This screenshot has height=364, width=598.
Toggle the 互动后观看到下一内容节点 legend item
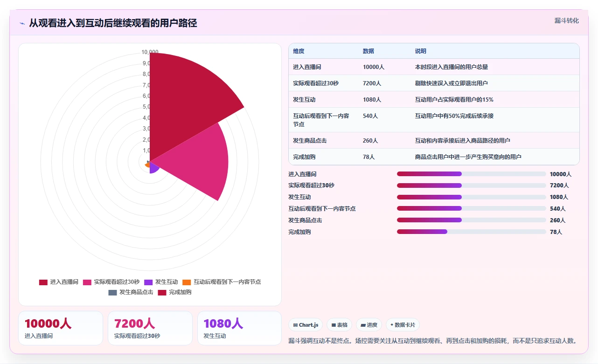(x=222, y=282)
